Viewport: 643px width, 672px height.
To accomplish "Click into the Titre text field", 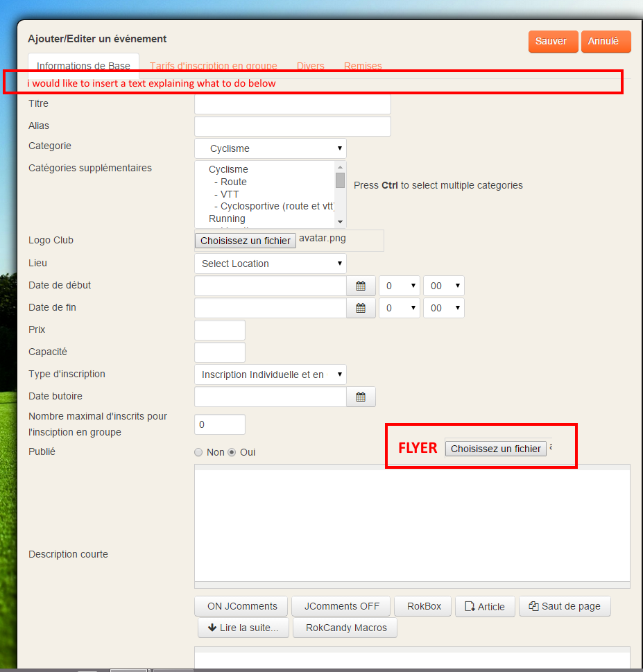I will tap(293, 104).
